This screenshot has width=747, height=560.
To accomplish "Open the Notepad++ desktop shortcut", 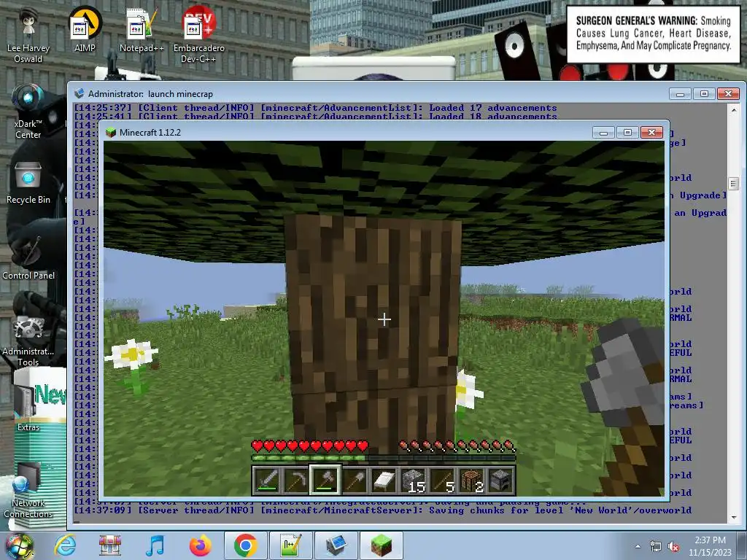I will click(x=142, y=28).
